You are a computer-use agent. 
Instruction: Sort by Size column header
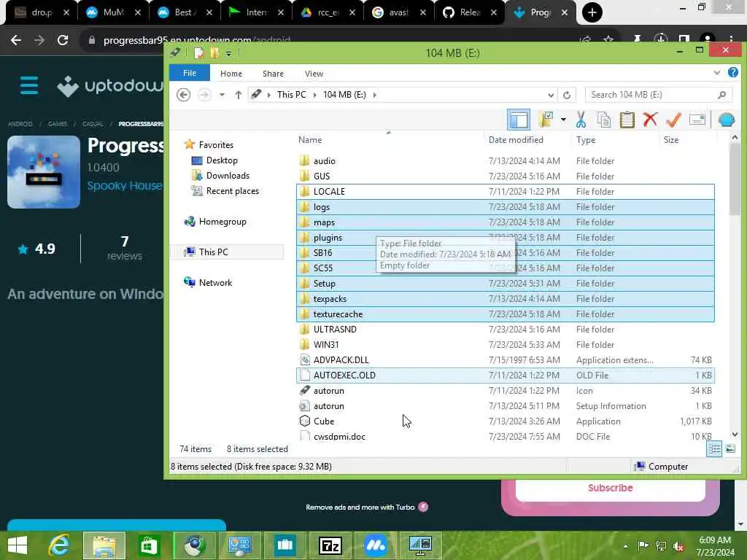671,139
